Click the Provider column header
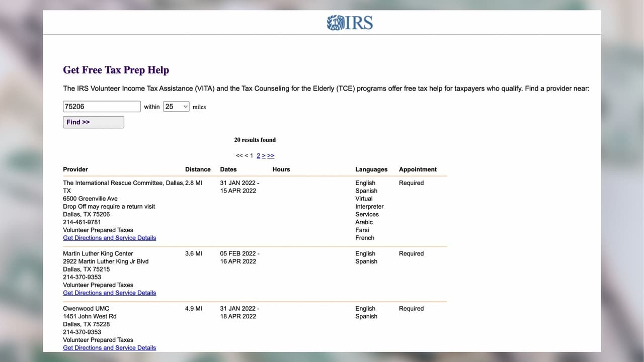The image size is (644, 362). click(x=75, y=169)
